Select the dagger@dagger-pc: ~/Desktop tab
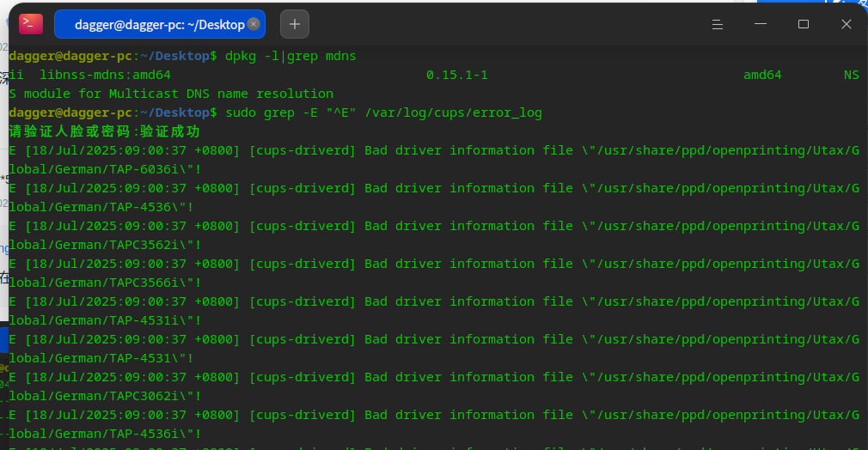The width and height of the screenshot is (868, 450). click(x=160, y=24)
